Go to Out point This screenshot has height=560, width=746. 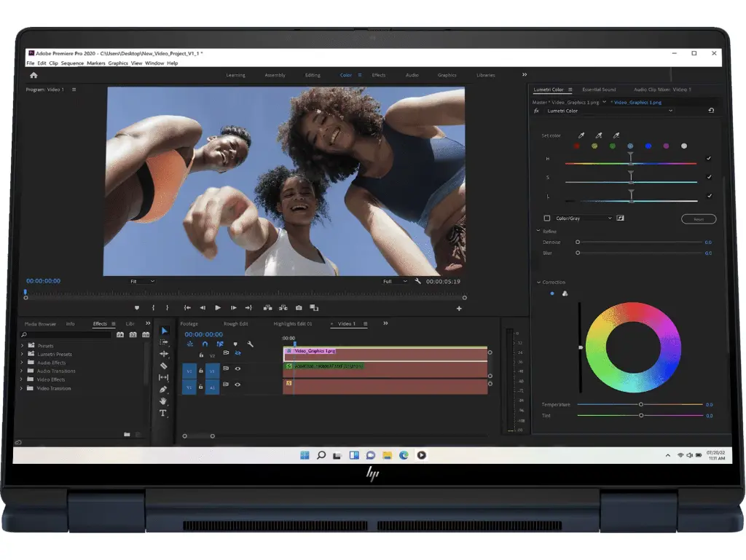click(x=248, y=308)
